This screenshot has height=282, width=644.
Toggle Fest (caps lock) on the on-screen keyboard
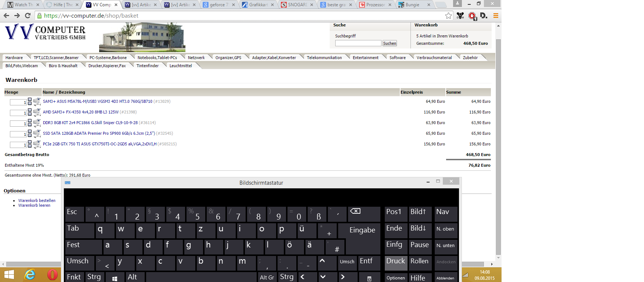tap(84, 247)
